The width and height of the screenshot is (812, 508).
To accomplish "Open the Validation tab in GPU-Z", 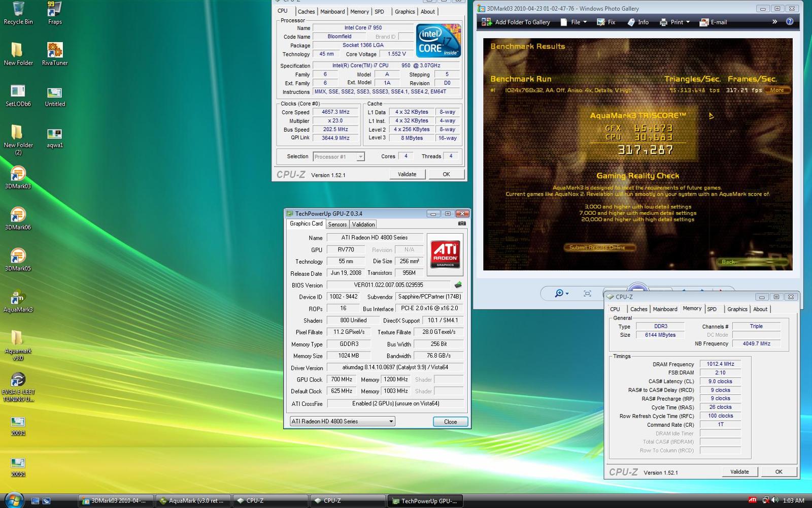I will pyautogui.click(x=363, y=225).
